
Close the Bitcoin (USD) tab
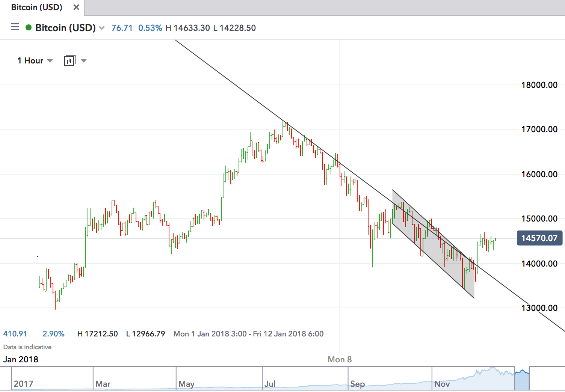pos(76,8)
